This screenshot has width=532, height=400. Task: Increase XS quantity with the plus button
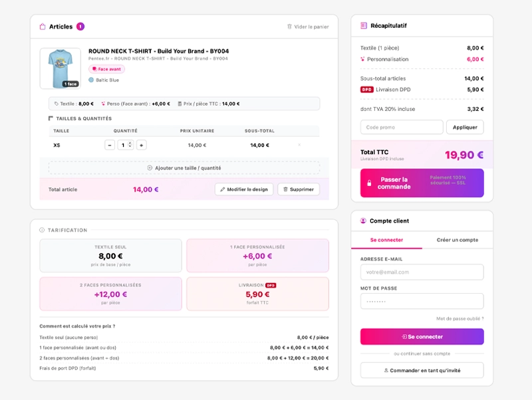click(x=142, y=145)
